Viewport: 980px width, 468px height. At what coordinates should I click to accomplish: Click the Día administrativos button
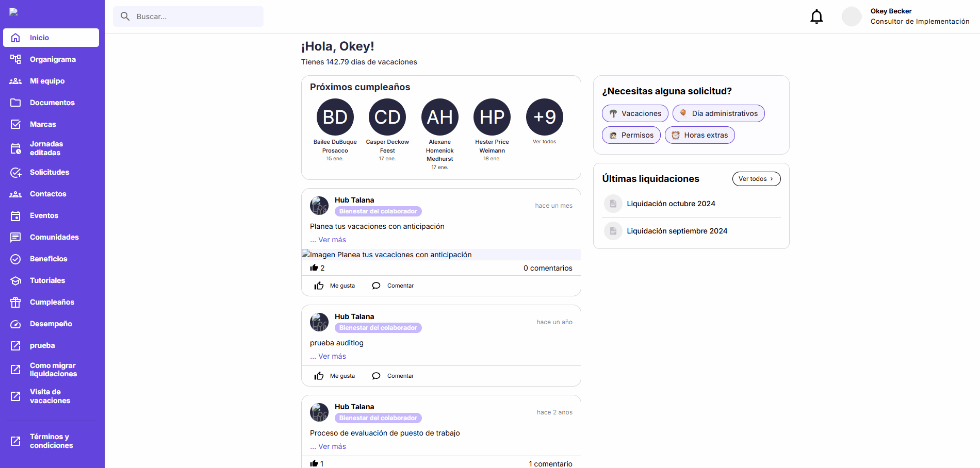click(x=718, y=113)
